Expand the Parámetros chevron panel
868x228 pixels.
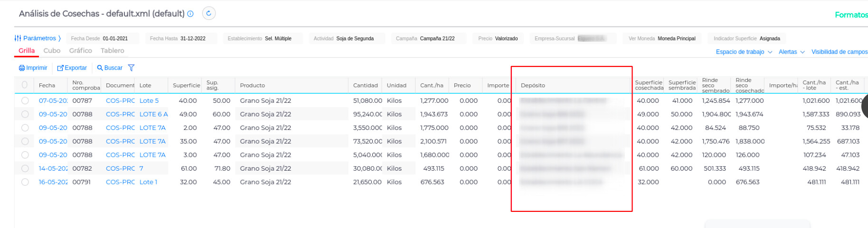(x=59, y=38)
